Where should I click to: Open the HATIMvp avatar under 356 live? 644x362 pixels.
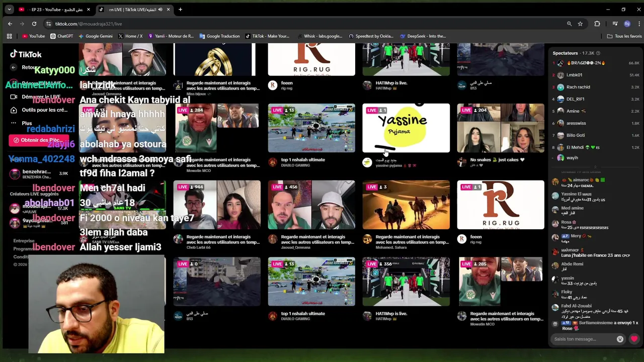tap(367, 316)
